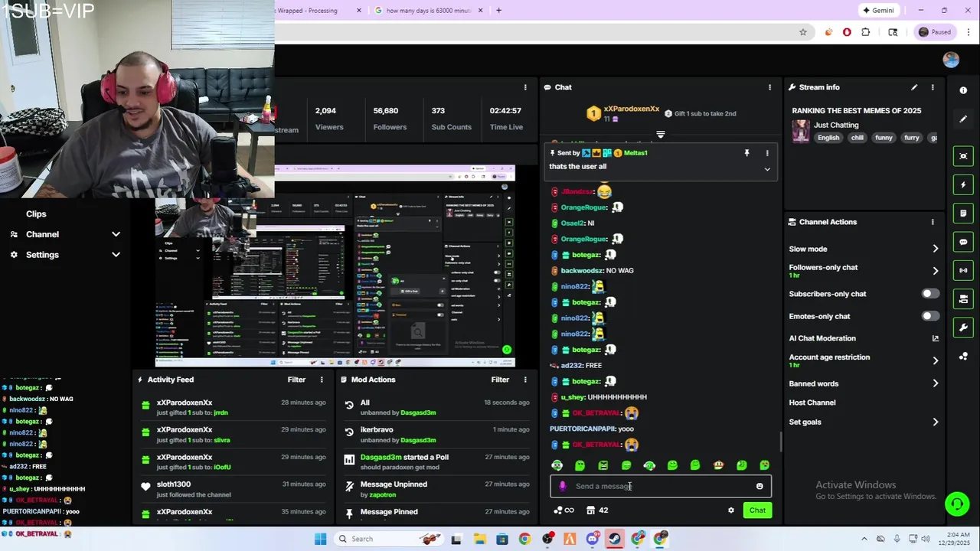Viewport: 980px width, 551px height.
Task: Click the channel points infinity icon
Action: coord(564,510)
